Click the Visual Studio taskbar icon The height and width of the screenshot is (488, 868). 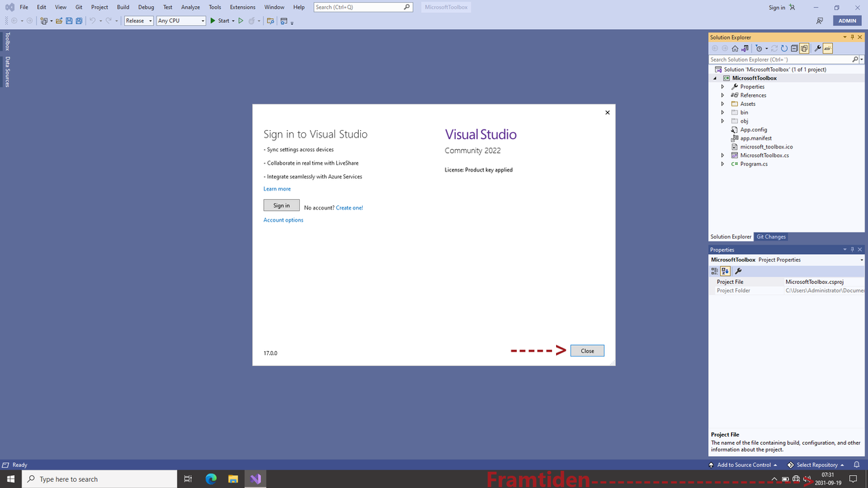click(x=255, y=479)
